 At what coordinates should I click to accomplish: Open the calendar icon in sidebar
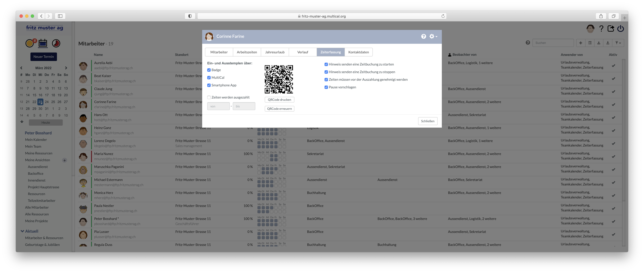tap(43, 43)
